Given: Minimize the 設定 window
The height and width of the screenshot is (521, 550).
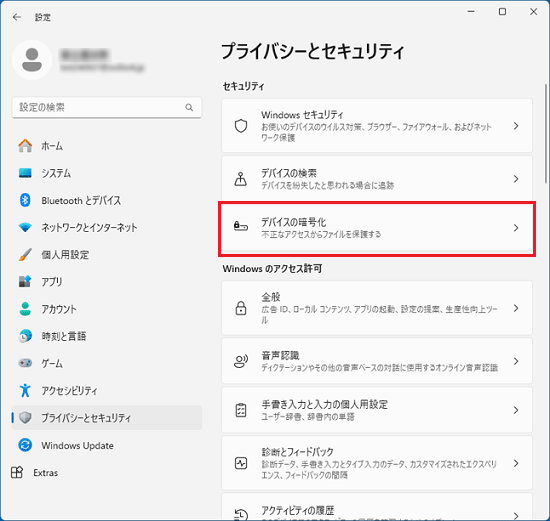Looking at the screenshot, I should pyautogui.click(x=471, y=12).
